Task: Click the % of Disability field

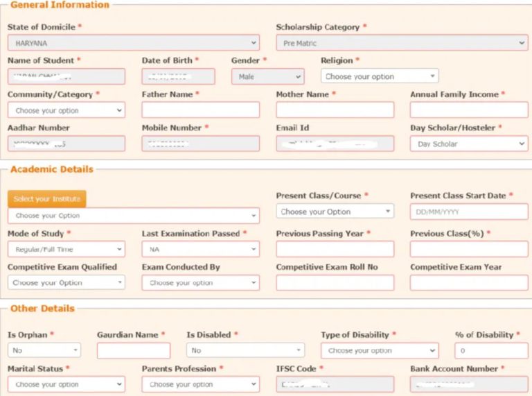Action: (x=491, y=350)
